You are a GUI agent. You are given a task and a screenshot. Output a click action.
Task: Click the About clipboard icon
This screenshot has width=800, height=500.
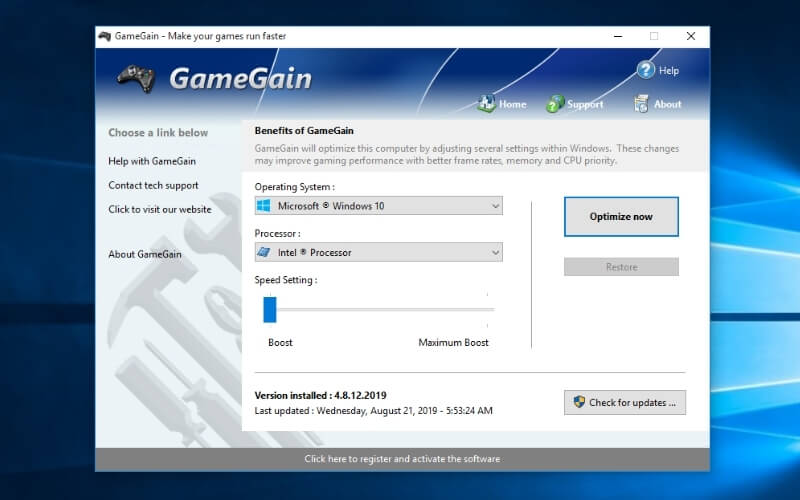(x=641, y=104)
